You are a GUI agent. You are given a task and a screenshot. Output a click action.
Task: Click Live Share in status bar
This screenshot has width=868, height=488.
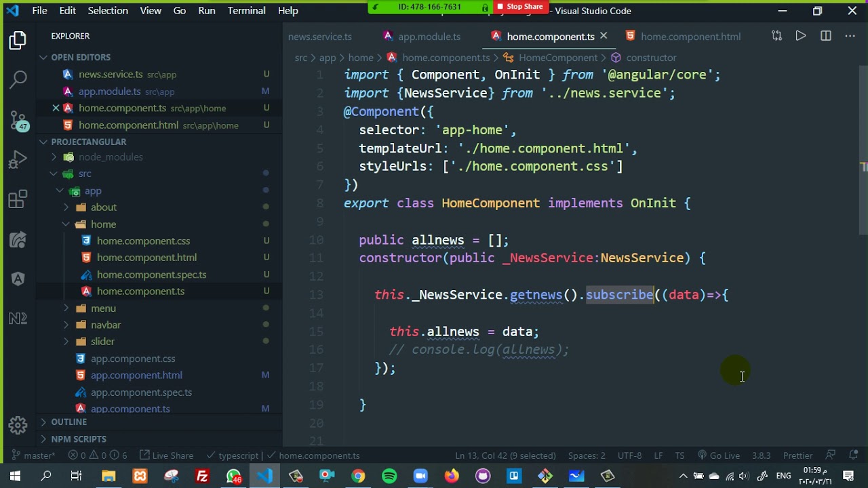click(x=166, y=455)
